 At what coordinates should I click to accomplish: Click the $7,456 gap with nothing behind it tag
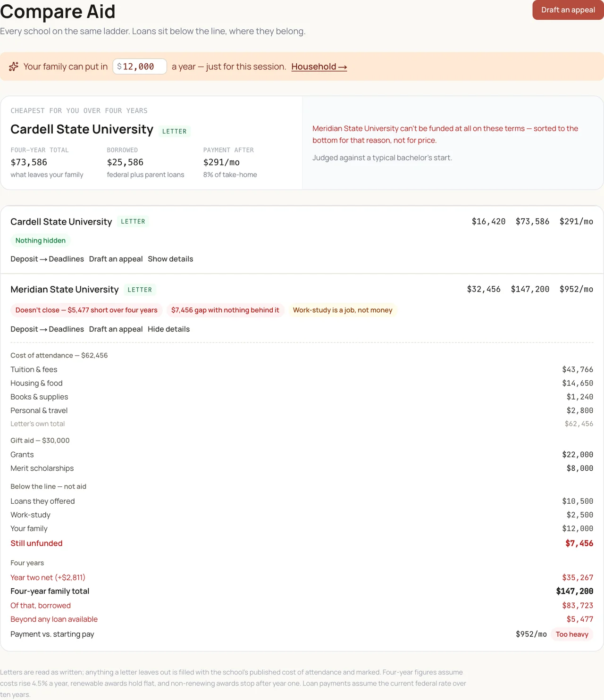point(225,310)
